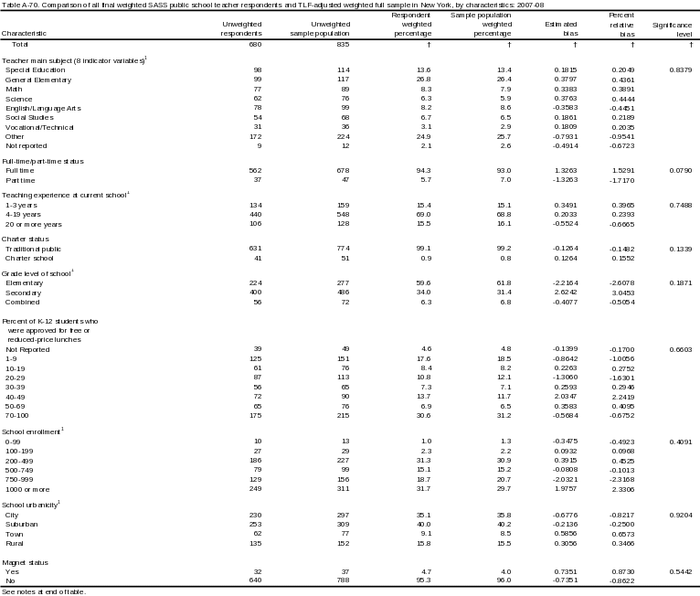Select the Magnet status 'Yes' row label

12,572
